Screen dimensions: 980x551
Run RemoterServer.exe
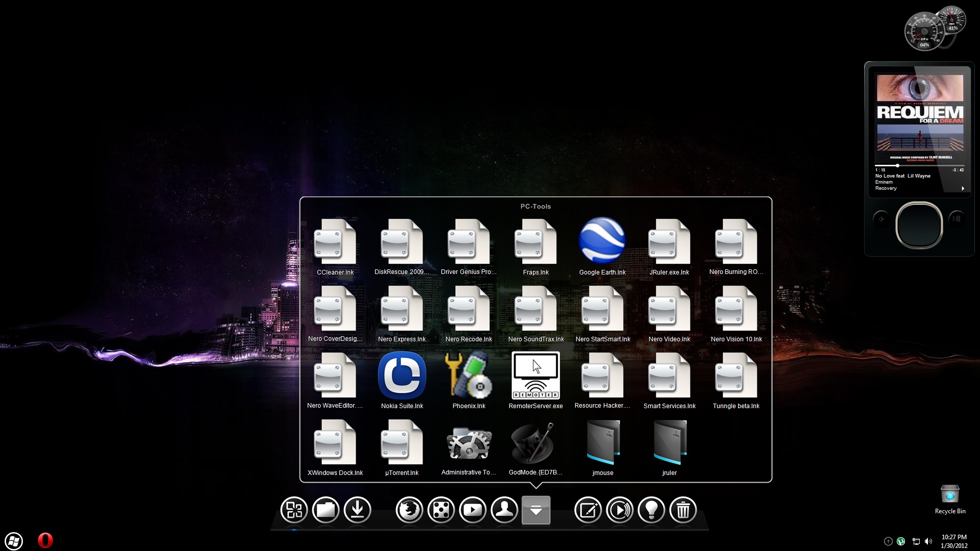[535, 381]
